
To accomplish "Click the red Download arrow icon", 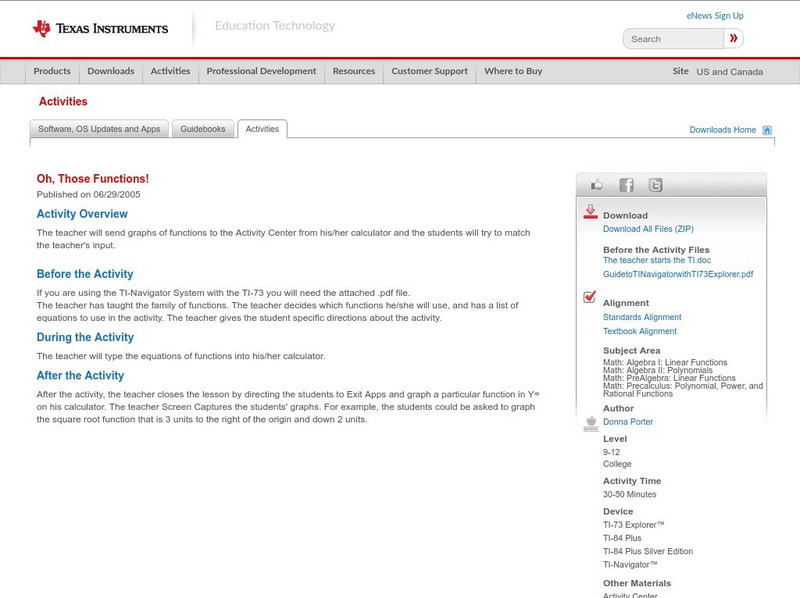I will 591,209.
